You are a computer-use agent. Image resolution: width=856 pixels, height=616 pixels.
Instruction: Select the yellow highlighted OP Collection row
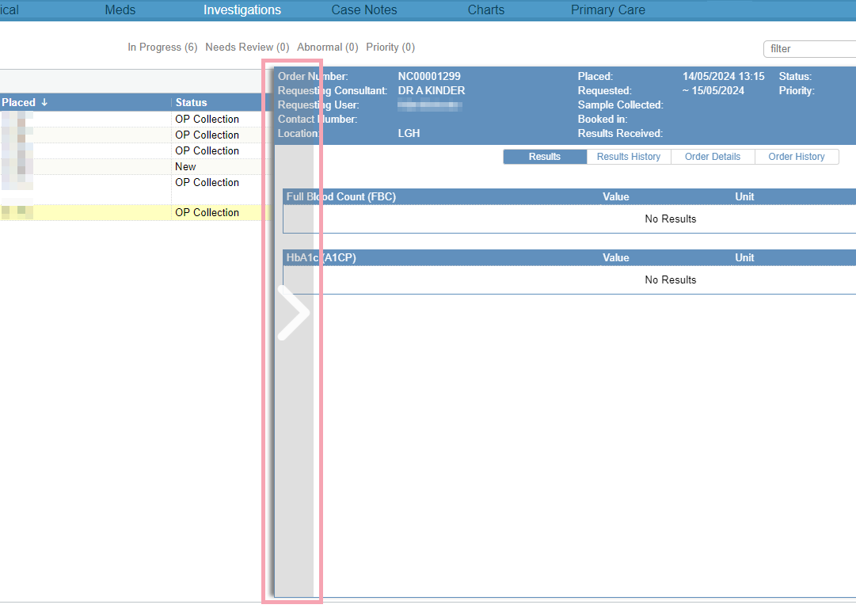207,213
